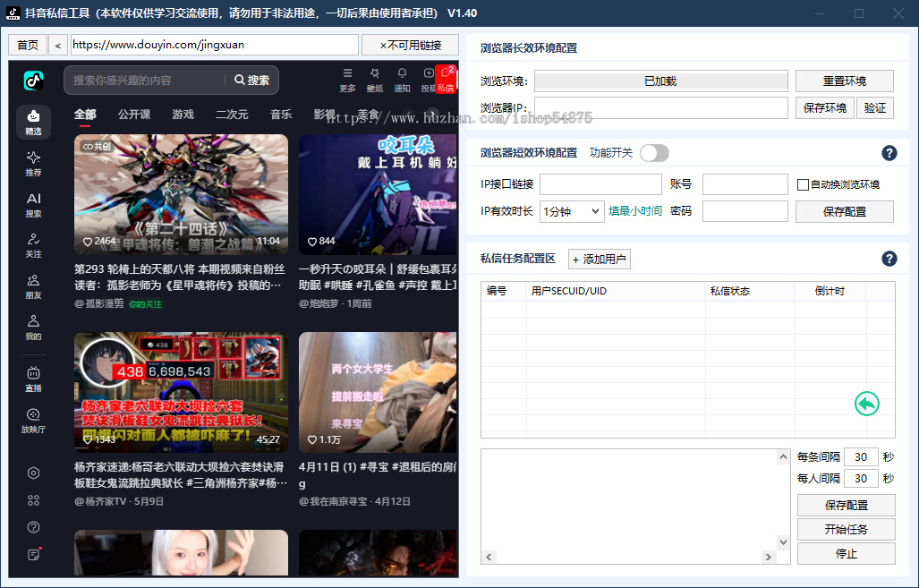This screenshot has width=919, height=588.
Task: Click the 浏览器IP input field
Action: (x=661, y=108)
